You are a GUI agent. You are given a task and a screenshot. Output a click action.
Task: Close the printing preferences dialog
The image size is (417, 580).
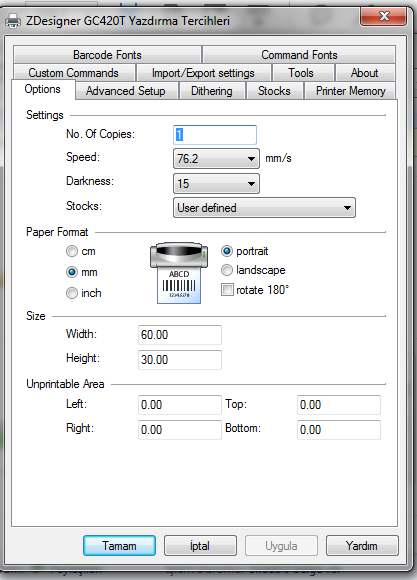click(x=383, y=16)
